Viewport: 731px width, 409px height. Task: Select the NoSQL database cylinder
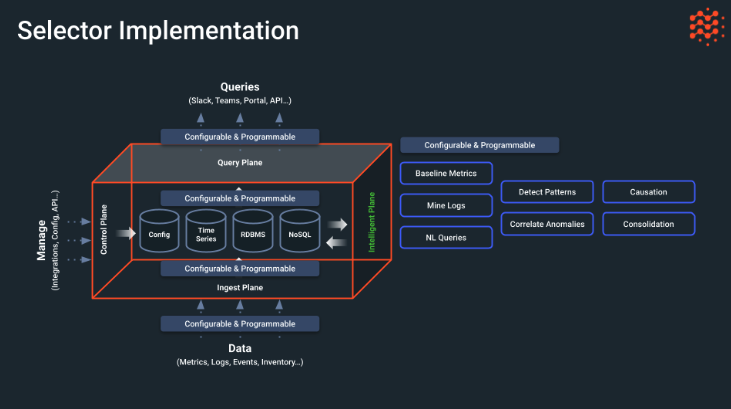300,231
